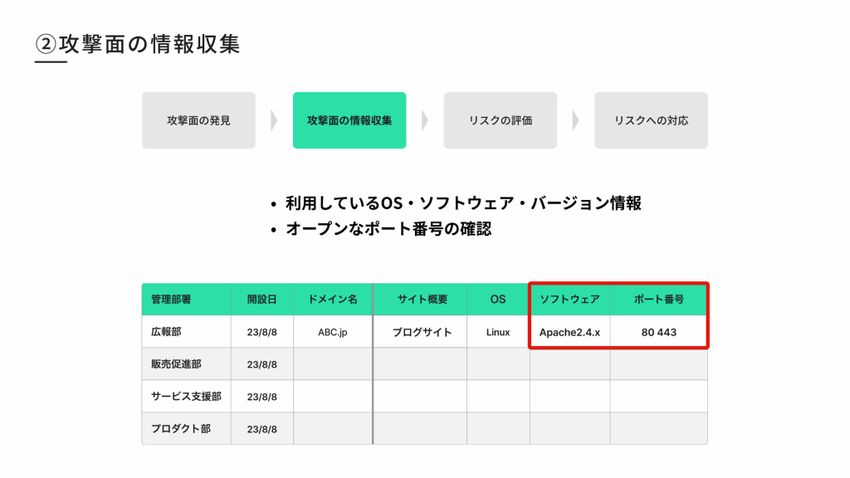Select the highlighted 攻撃面の情報収集 step
The width and height of the screenshot is (850, 478).
point(349,121)
